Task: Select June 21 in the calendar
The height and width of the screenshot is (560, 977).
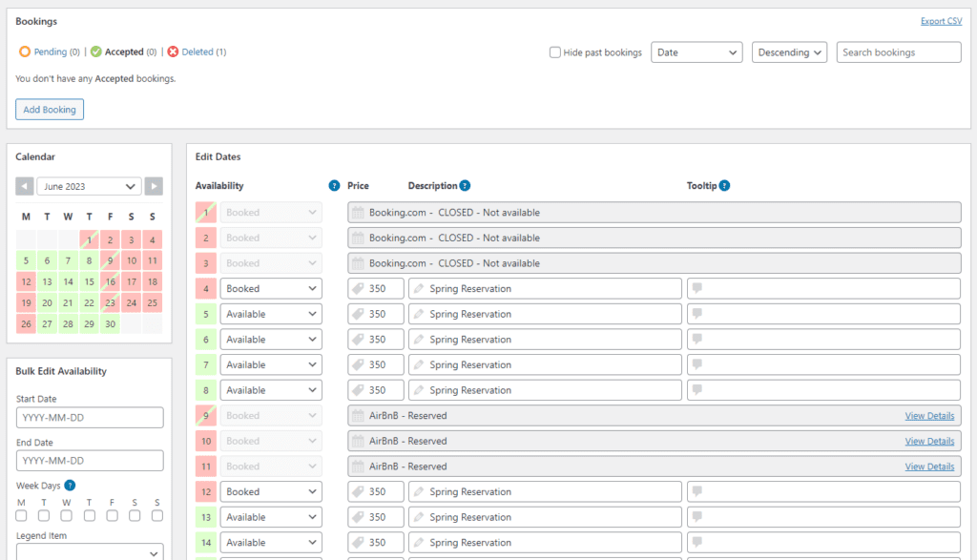Action: [68, 302]
